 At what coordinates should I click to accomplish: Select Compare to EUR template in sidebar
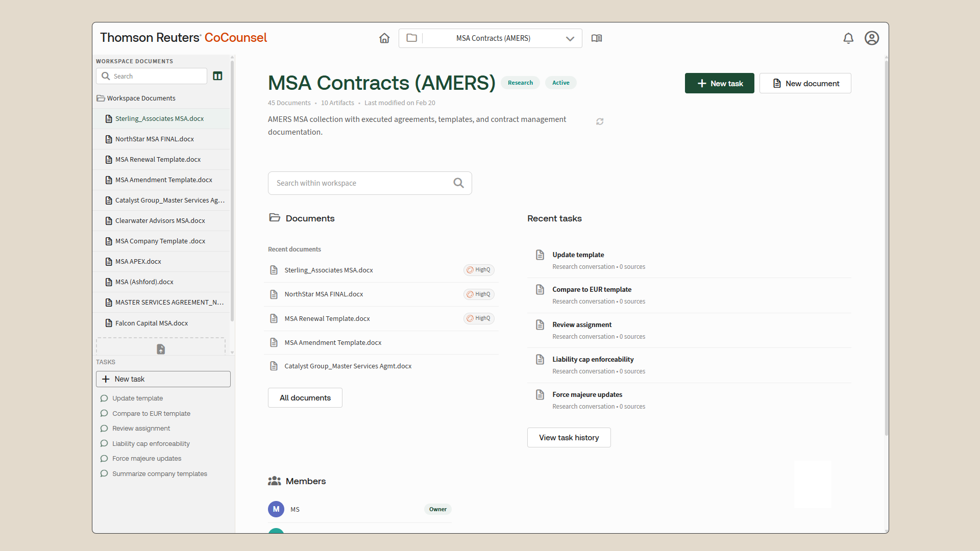coord(151,414)
